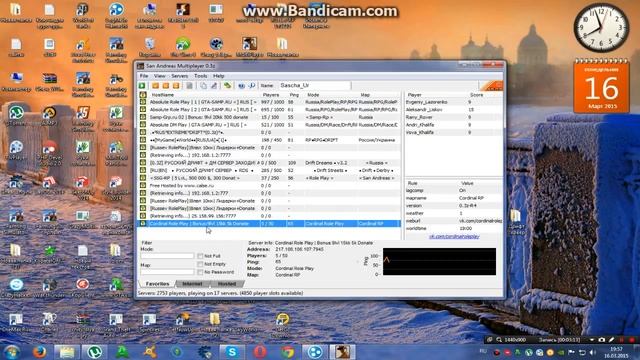Click the third orange server toolbar icon
The image size is (640, 360).
(x=176, y=86)
